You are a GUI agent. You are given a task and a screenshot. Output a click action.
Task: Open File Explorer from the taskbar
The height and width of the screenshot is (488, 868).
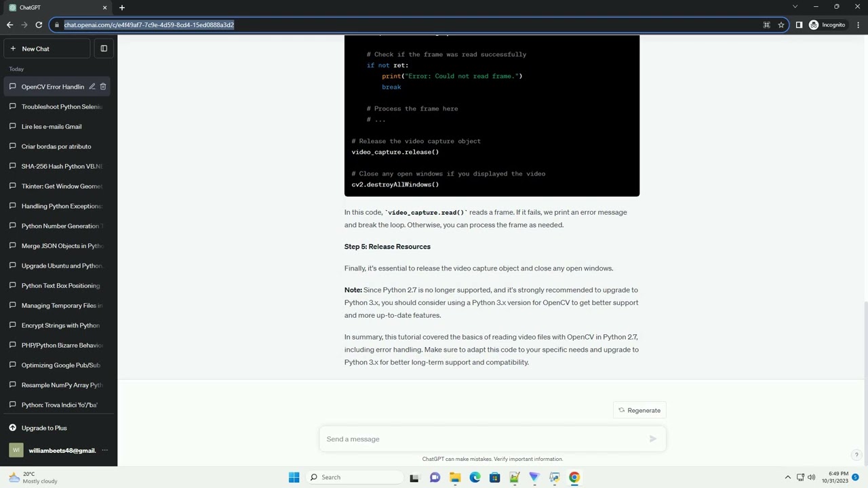click(x=455, y=477)
